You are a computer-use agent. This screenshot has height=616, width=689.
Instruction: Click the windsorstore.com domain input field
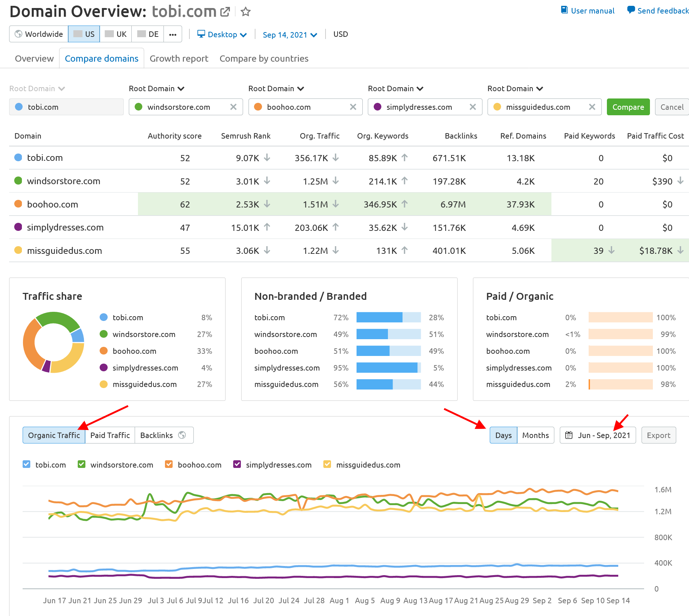[186, 107]
